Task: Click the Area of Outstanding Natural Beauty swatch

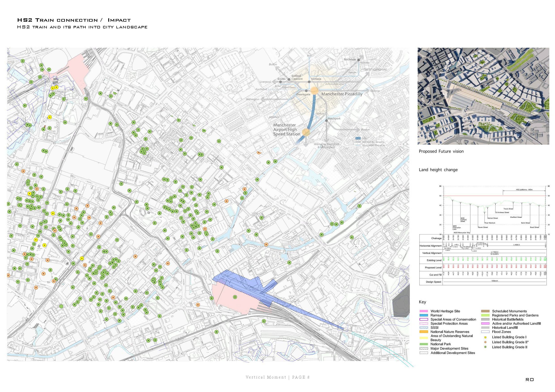Action: coord(424,338)
